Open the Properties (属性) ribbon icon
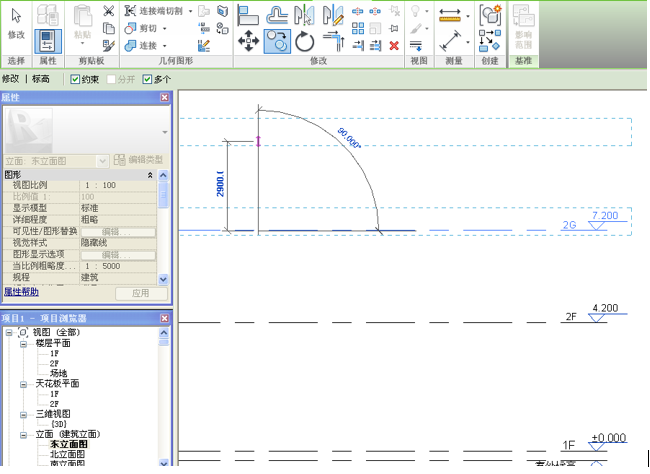The height and width of the screenshot is (474, 650). (47, 41)
